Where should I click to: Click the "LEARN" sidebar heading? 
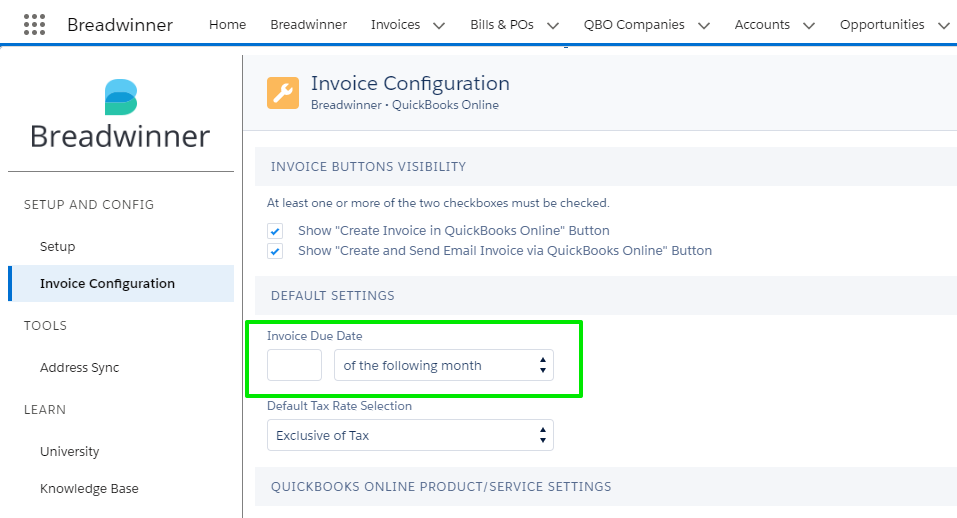point(45,409)
